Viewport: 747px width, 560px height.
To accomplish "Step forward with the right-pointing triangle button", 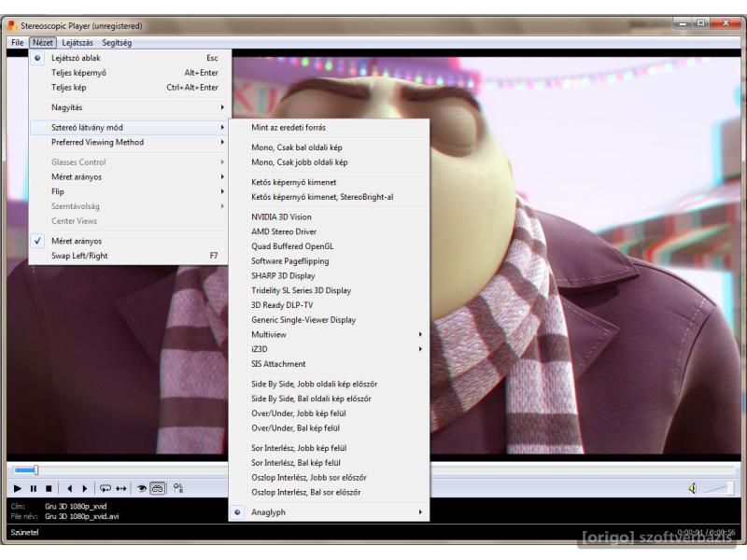I will point(85,488).
